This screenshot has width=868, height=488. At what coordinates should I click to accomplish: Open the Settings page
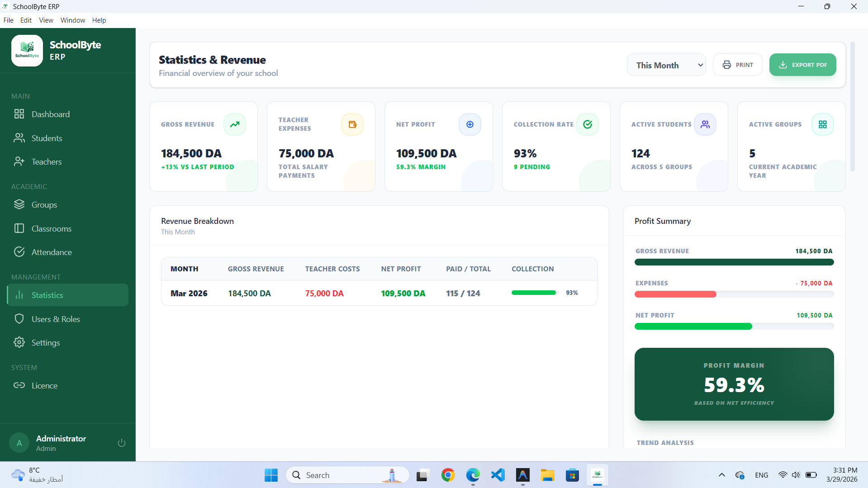point(68,343)
